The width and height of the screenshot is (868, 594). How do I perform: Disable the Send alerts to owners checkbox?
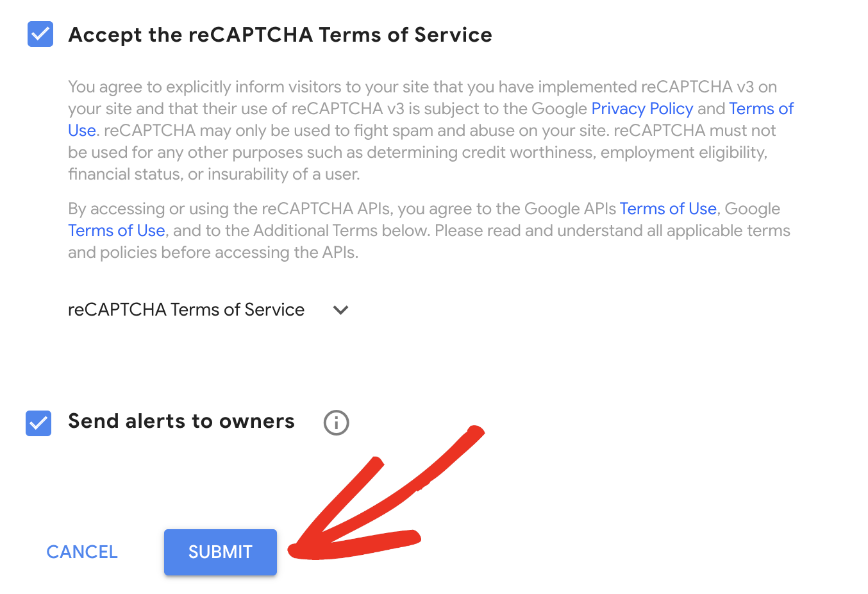pos(38,422)
